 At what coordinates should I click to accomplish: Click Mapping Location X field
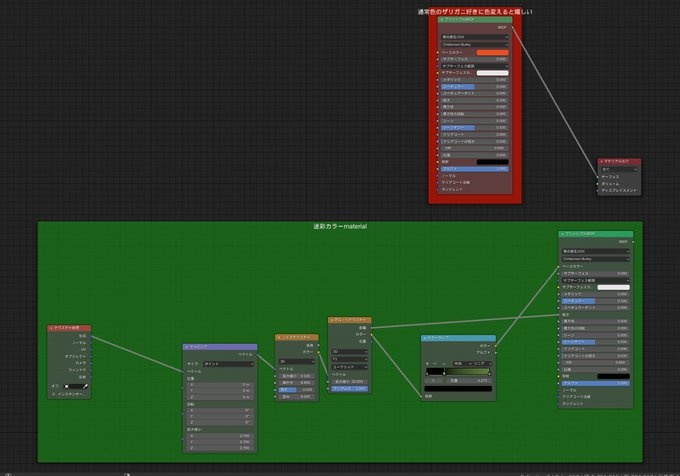click(x=220, y=385)
